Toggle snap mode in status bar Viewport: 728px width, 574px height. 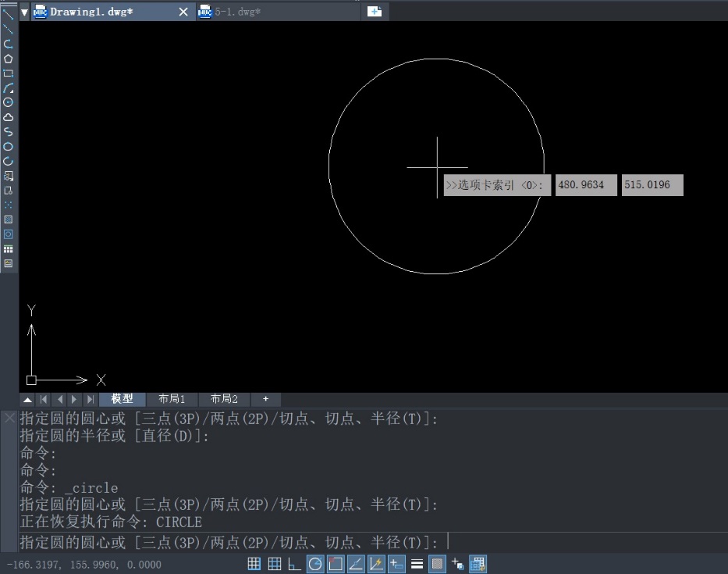(x=254, y=565)
